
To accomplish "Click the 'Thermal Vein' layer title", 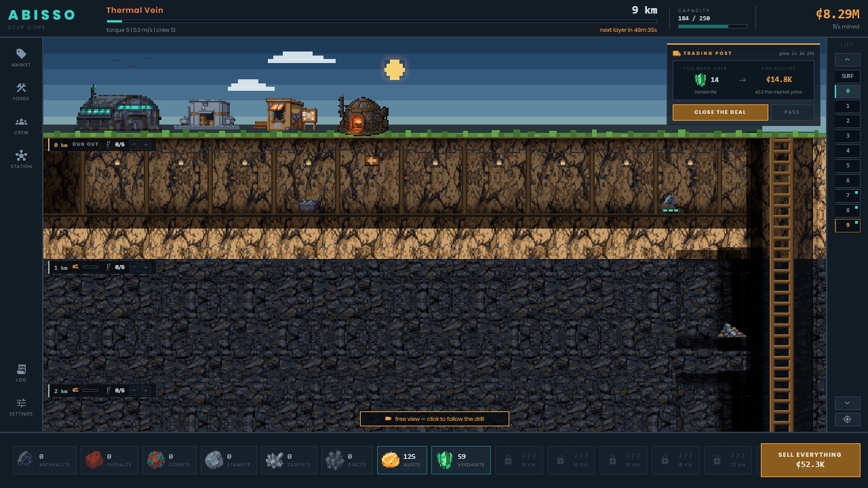I will click(x=134, y=10).
